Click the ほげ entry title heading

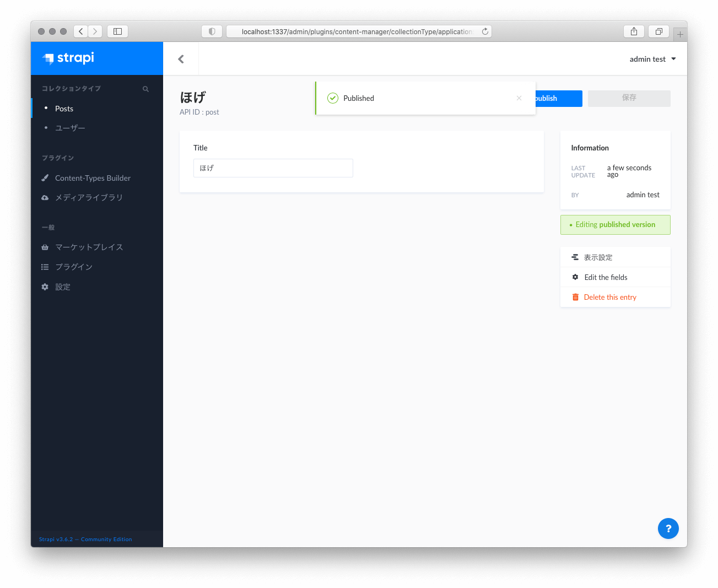(193, 98)
